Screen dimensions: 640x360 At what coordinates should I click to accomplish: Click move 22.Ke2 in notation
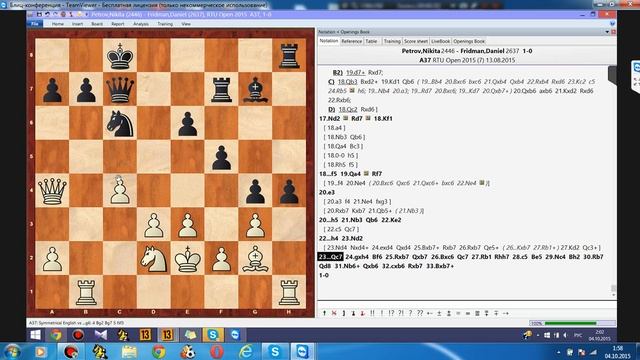click(x=391, y=220)
